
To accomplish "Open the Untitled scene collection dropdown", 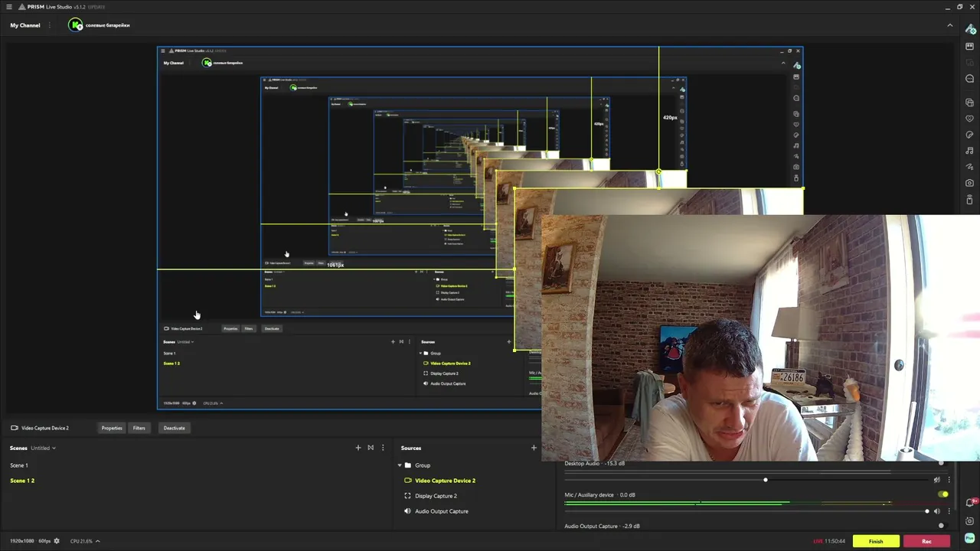I will tap(43, 448).
